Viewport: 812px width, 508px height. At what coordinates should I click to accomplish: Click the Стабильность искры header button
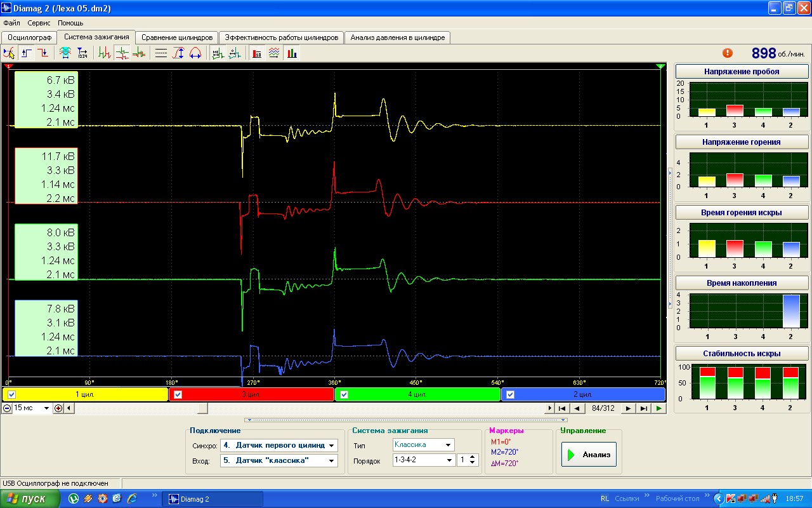coord(742,353)
